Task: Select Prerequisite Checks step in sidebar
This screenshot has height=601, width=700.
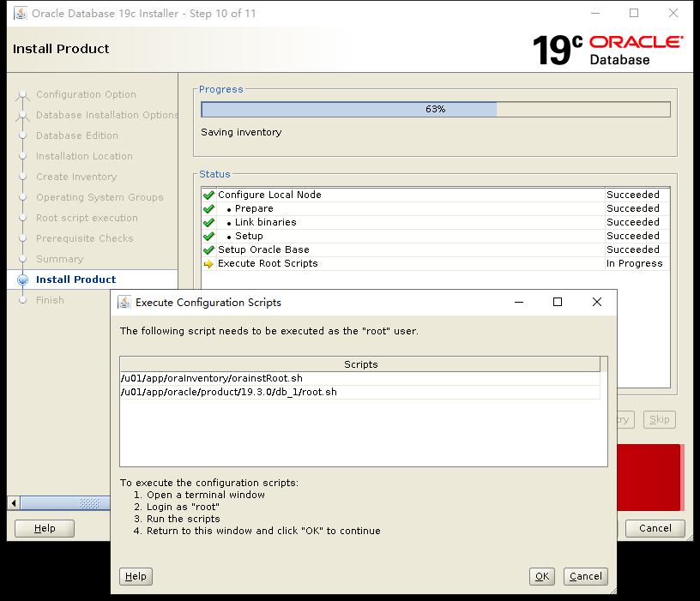Action: (x=85, y=238)
